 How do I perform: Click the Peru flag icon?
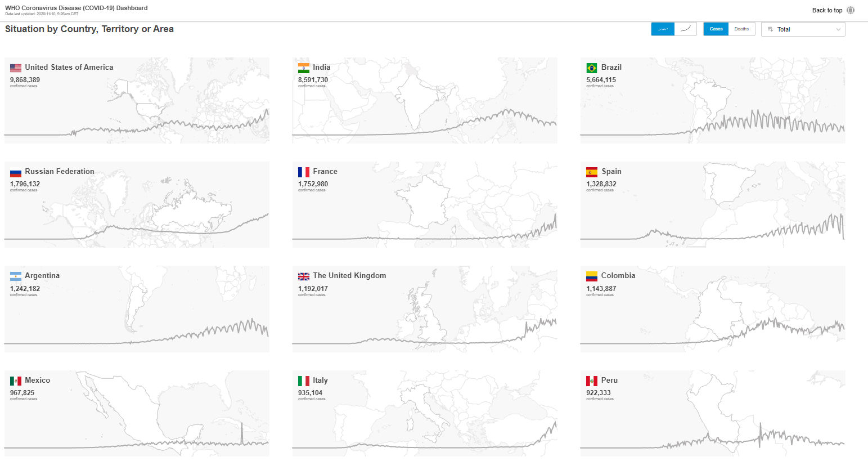click(592, 381)
